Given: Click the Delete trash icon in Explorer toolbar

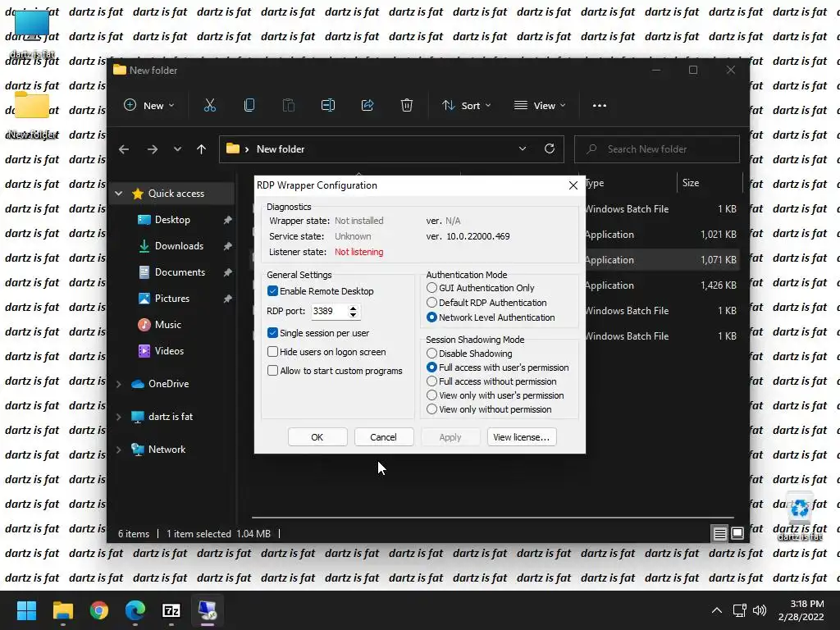Looking at the screenshot, I should click(x=407, y=106).
